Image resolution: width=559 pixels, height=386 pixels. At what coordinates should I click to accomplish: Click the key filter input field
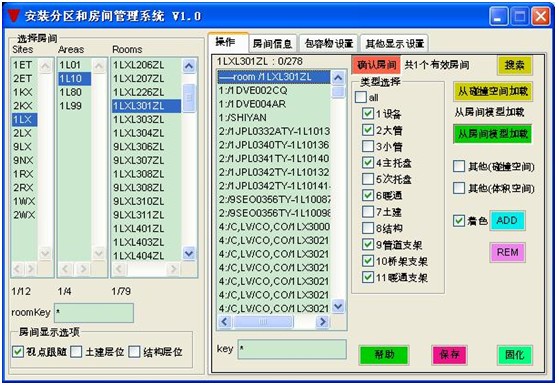coord(292,349)
